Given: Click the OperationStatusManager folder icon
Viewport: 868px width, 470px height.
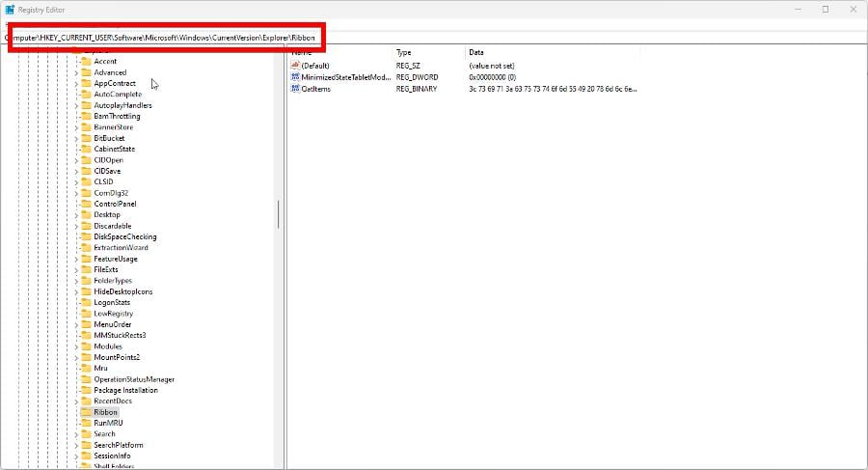Looking at the screenshot, I should tap(86, 379).
